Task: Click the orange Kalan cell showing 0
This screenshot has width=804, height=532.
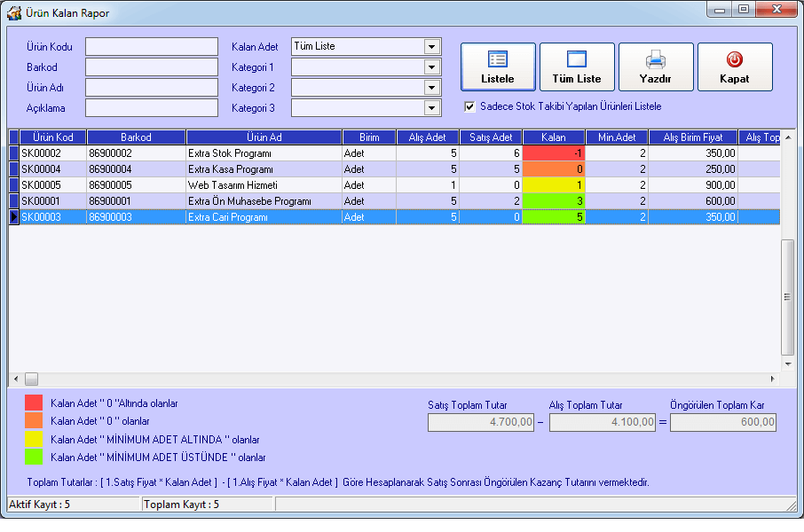Action: point(554,169)
